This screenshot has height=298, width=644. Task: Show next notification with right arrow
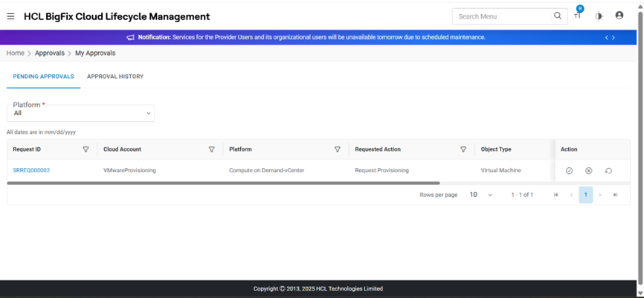614,37
